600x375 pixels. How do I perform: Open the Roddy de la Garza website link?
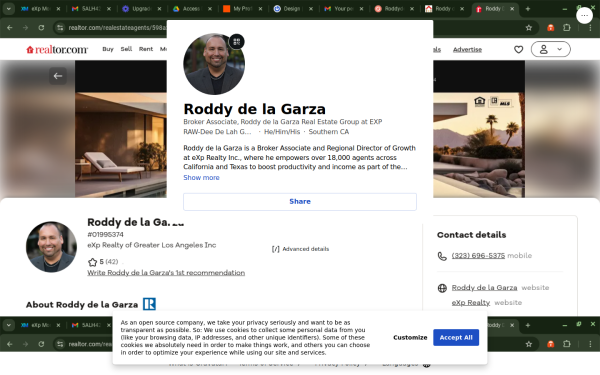click(x=484, y=288)
